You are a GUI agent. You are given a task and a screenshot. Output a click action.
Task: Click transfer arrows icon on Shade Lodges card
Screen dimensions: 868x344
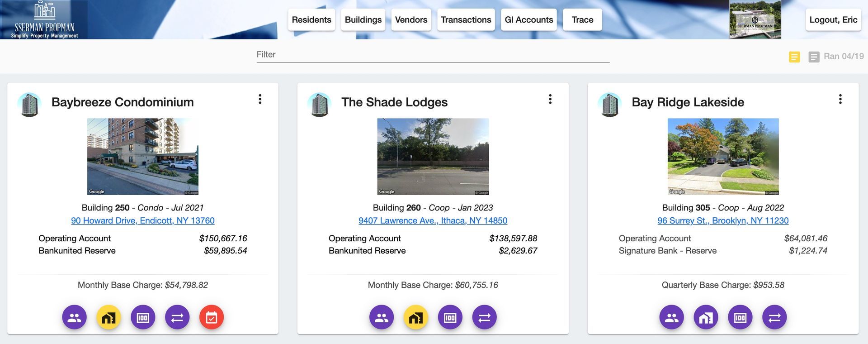point(484,317)
